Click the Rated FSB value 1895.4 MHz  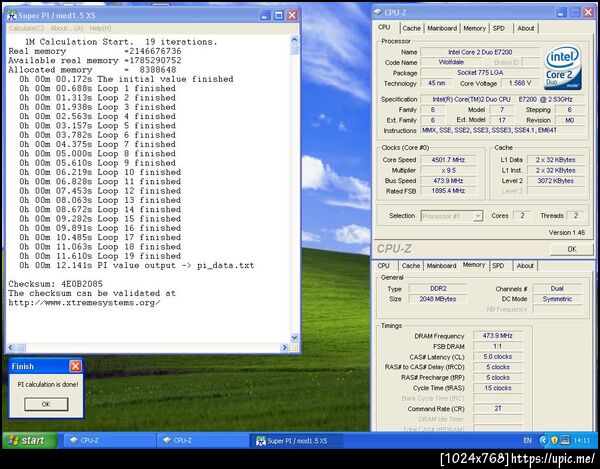click(448, 191)
